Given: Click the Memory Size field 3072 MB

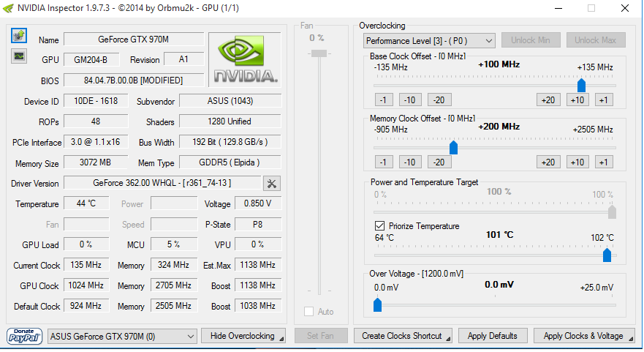Looking at the screenshot, I should click(x=96, y=162).
